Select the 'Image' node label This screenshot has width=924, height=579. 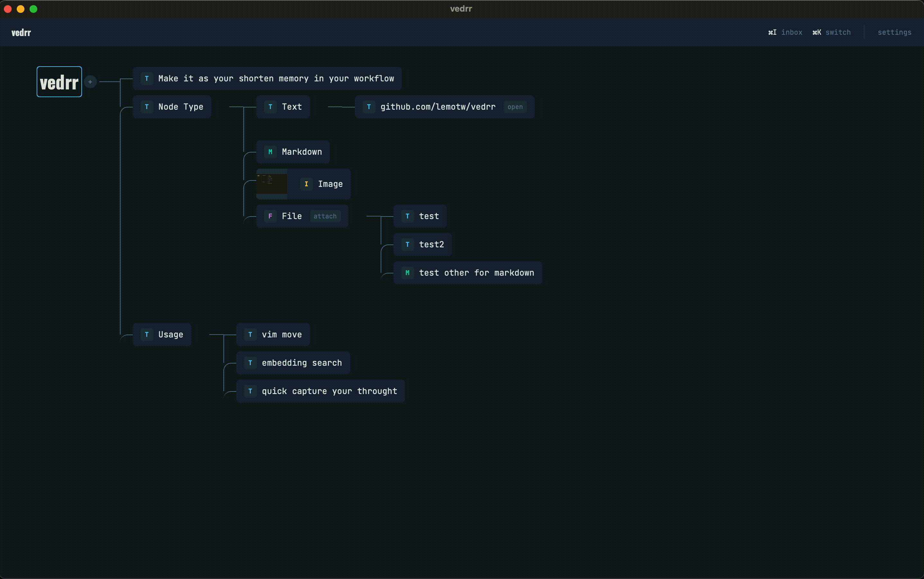(x=330, y=184)
